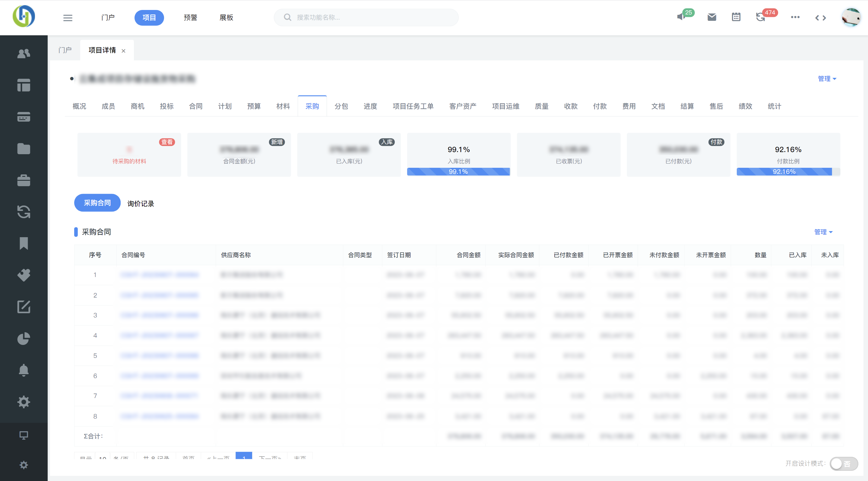The image size is (868, 481).
Task: Click the 新增 badge on contract amount card
Action: pyautogui.click(x=277, y=142)
